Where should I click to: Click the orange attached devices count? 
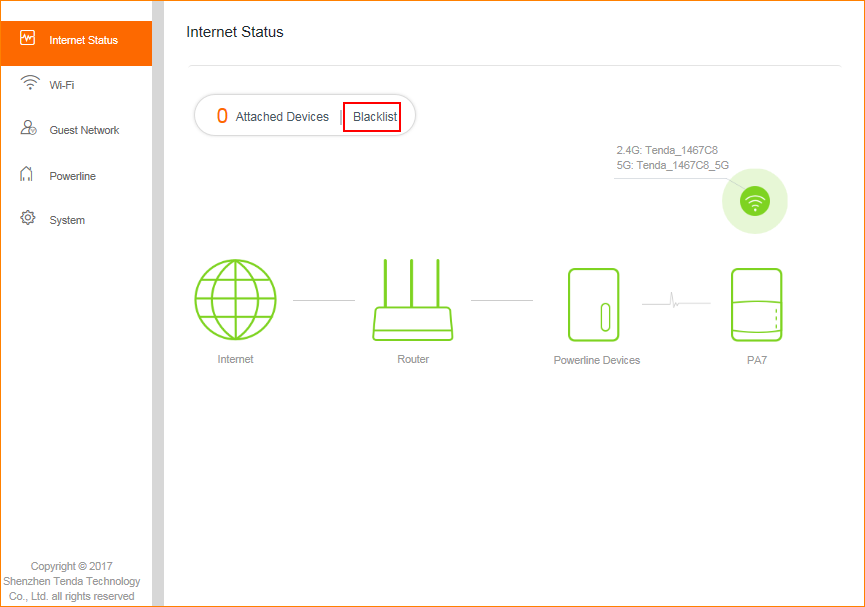[222, 117]
